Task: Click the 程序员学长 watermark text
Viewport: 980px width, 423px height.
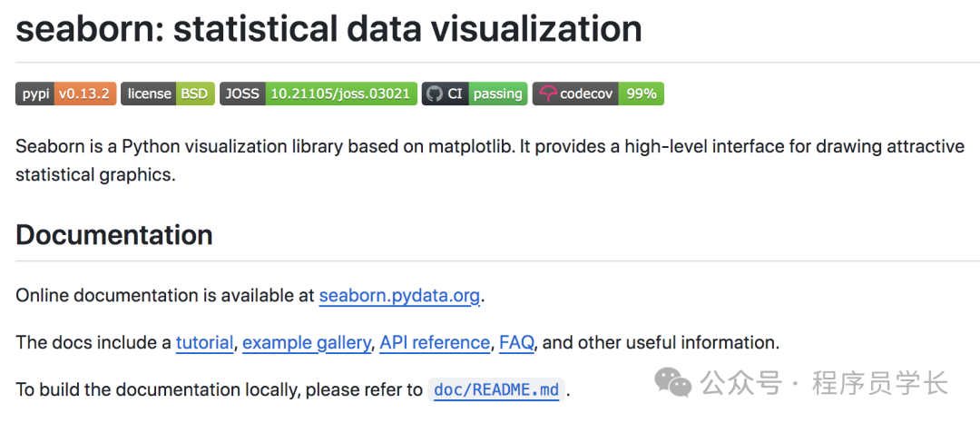Action: pos(880,383)
